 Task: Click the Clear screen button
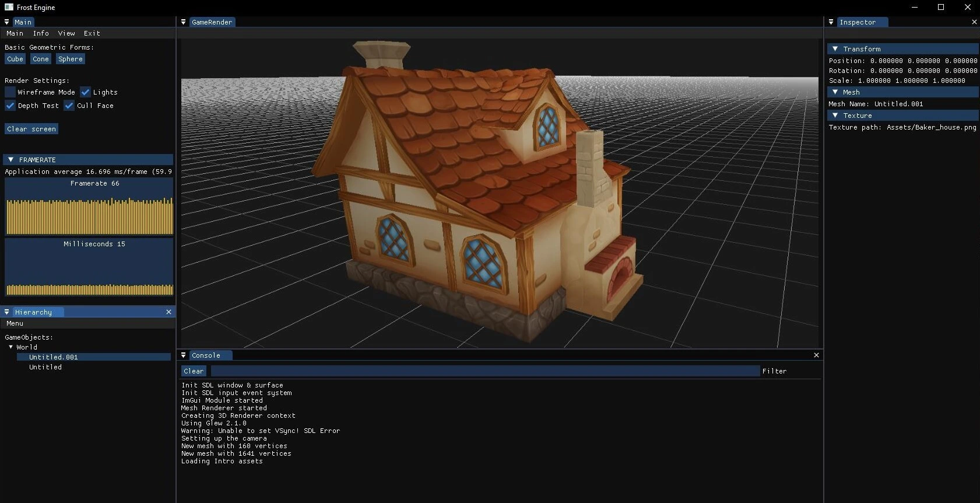[x=31, y=129]
